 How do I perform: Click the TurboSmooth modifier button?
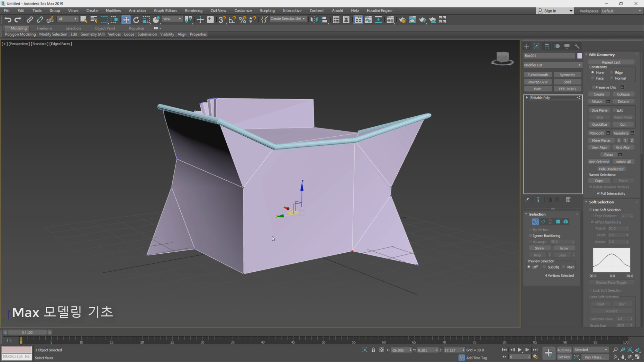coord(538,75)
